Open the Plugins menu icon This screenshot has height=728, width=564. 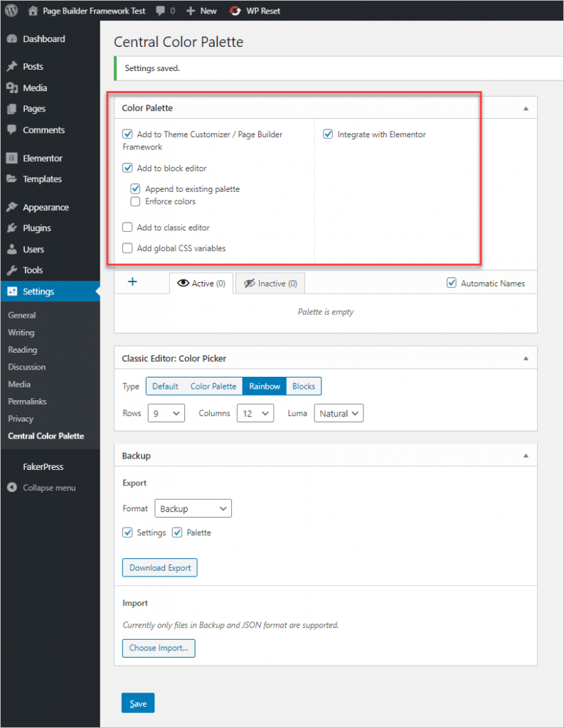12,228
